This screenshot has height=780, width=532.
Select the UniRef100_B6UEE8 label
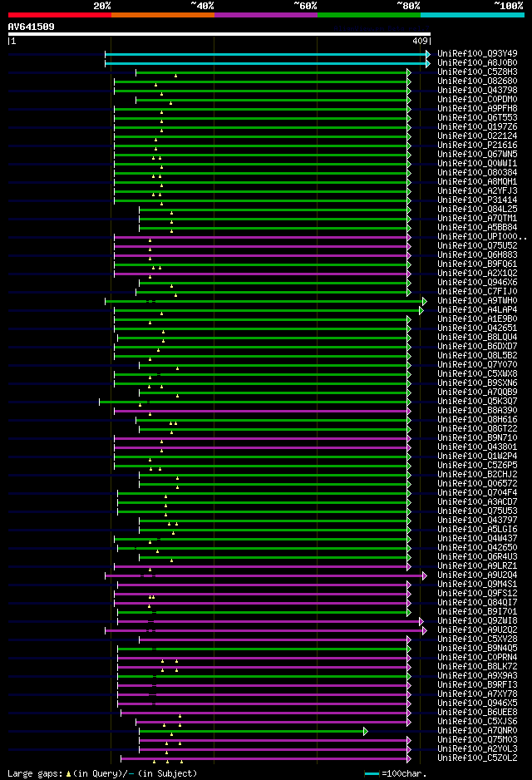click(x=477, y=713)
